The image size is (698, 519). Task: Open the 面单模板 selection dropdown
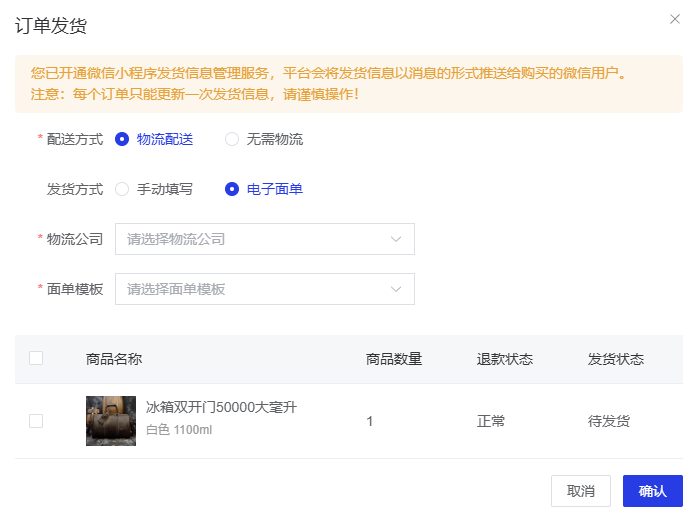click(255, 289)
